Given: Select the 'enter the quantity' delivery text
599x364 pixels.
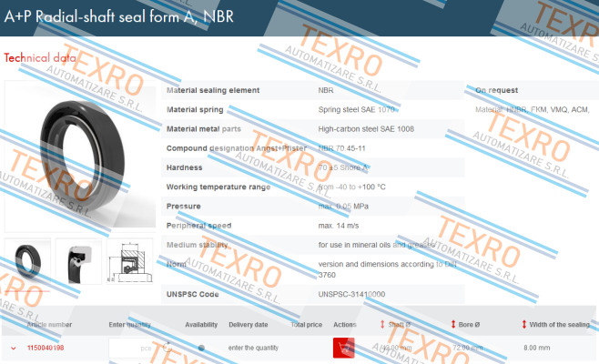Looking at the screenshot, I should 253,348.
